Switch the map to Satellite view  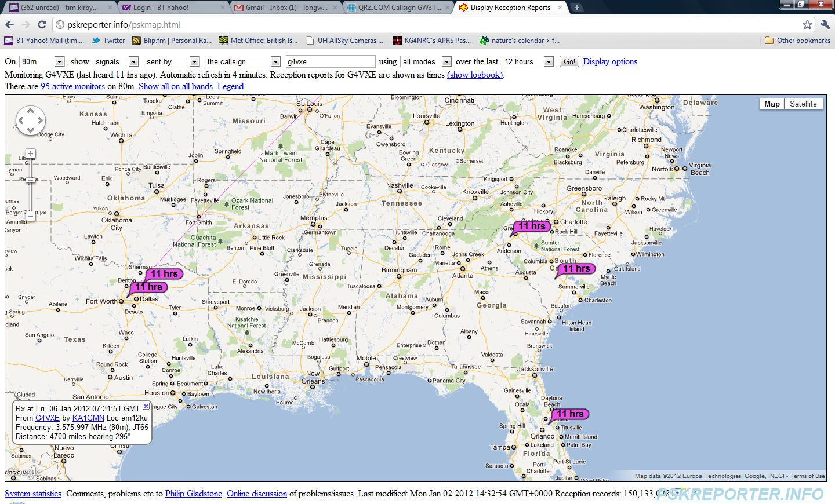pyautogui.click(x=804, y=104)
